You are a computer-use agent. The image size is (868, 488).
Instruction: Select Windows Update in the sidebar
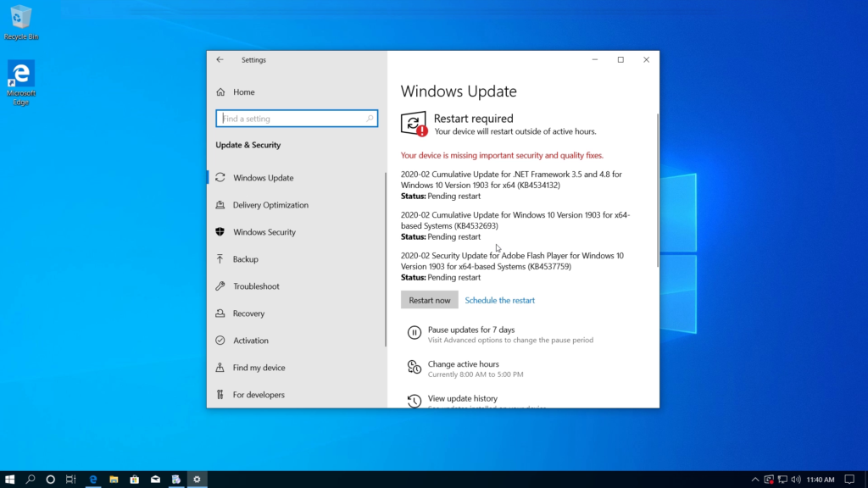click(263, 178)
